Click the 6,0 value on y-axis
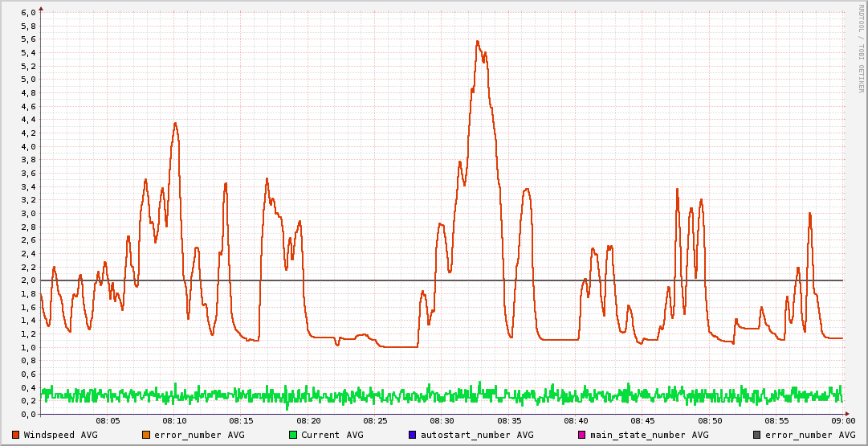 click(27, 13)
